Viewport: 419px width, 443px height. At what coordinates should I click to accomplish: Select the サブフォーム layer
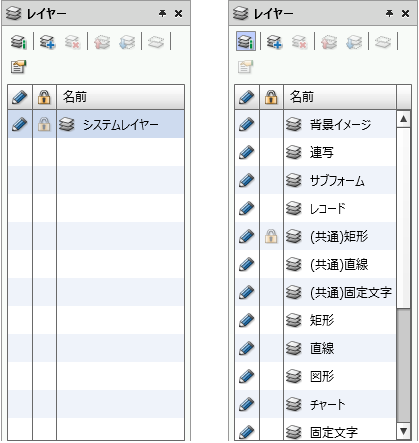[x=337, y=181]
